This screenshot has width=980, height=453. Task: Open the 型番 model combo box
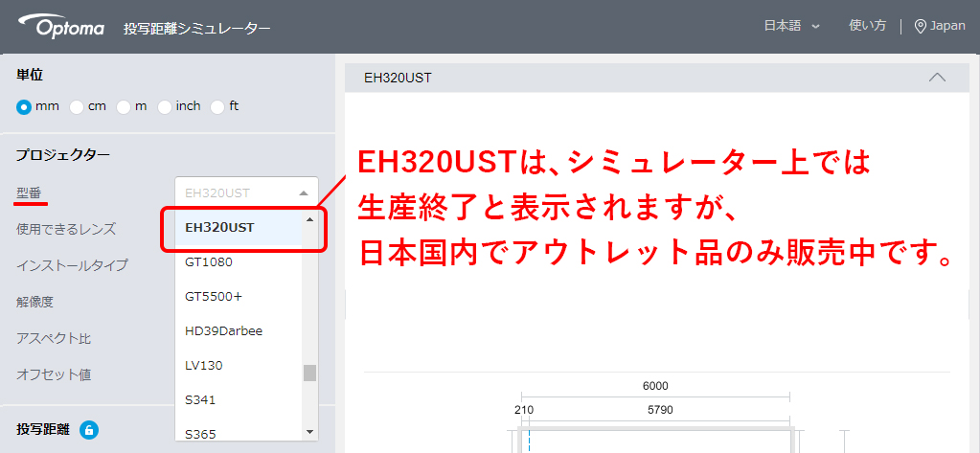pyautogui.click(x=247, y=193)
